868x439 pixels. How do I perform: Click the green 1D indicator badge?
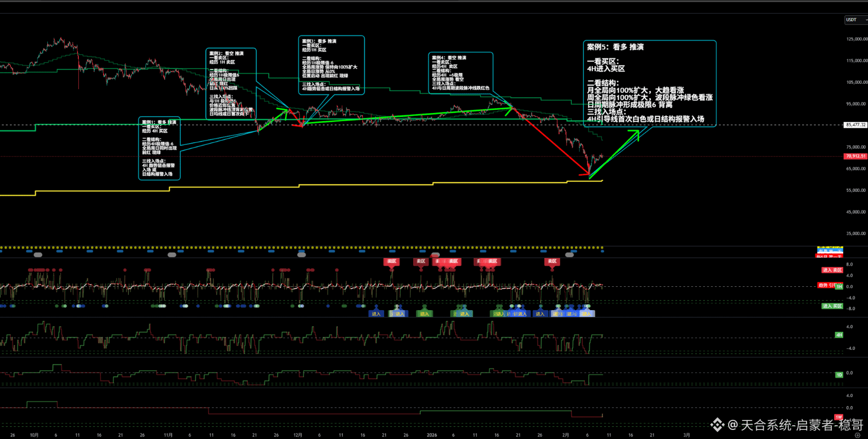(x=839, y=375)
